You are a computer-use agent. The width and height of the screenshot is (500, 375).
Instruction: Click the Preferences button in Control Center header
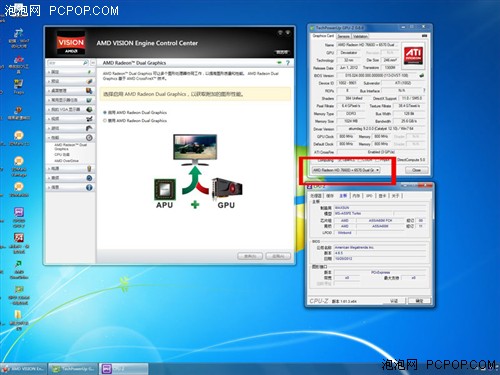[x=282, y=52]
